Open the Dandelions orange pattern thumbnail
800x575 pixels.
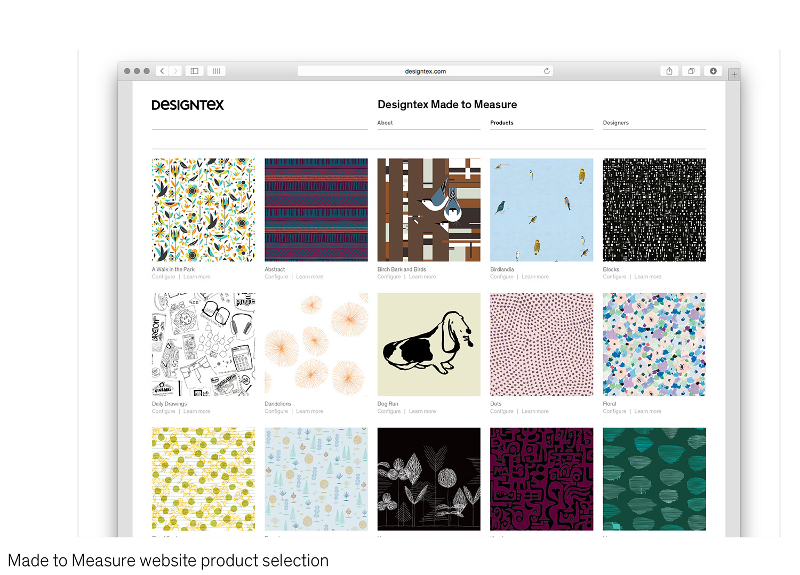tap(316, 344)
